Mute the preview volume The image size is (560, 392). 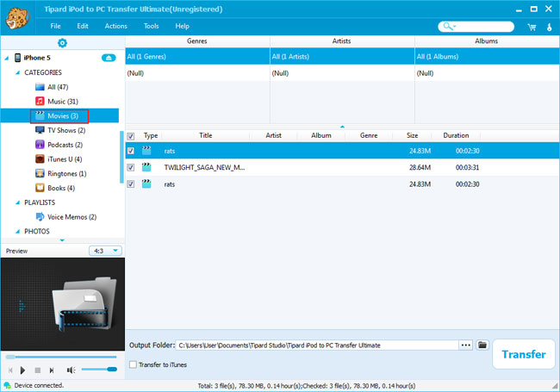[x=71, y=370]
